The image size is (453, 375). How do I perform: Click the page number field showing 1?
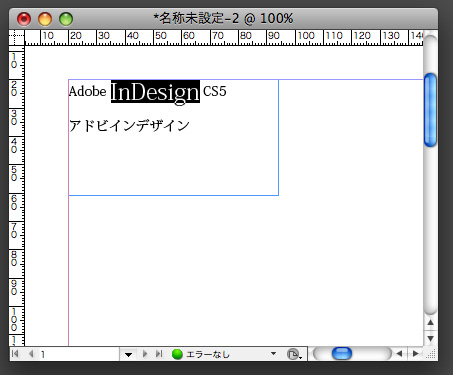(78, 354)
